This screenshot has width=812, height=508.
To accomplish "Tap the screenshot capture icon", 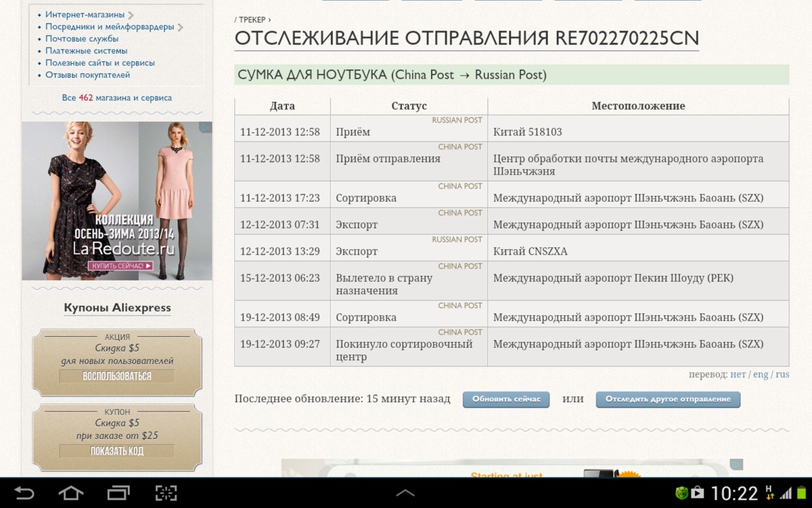I will 166,492.
